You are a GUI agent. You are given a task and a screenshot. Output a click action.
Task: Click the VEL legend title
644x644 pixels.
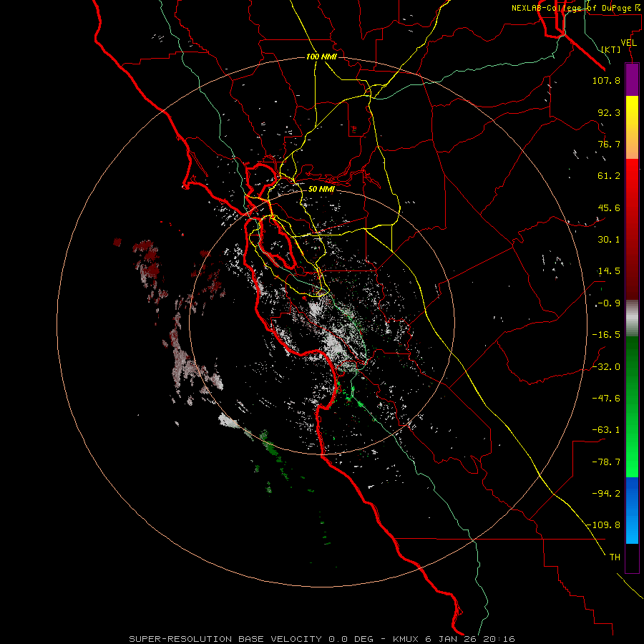(628, 43)
